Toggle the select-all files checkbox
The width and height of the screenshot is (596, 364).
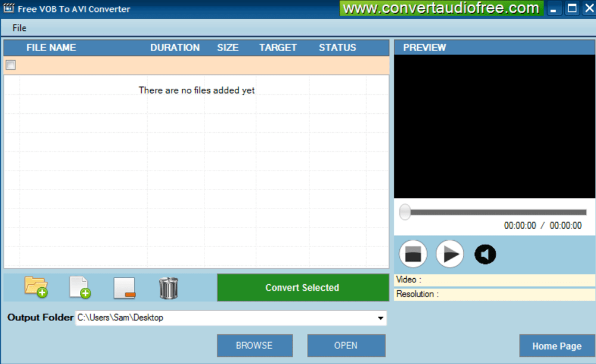[10, 65]
